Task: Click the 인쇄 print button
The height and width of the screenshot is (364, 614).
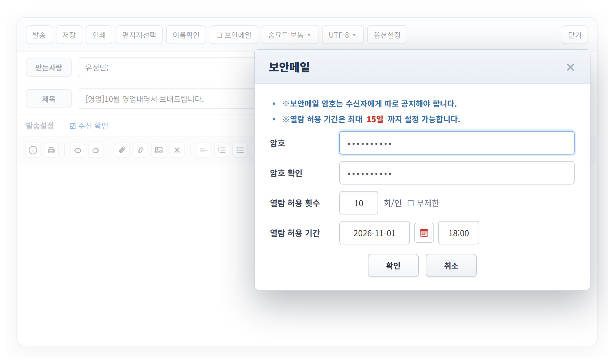Action: click(x=99, y=35)
